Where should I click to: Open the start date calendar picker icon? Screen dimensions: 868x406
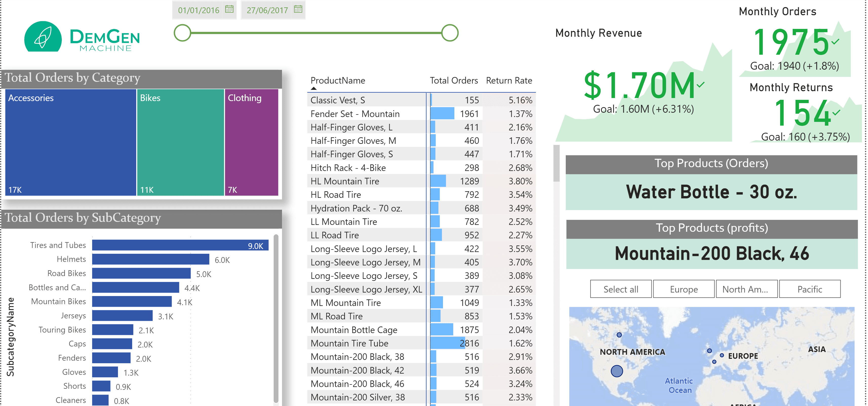(229, 9)
